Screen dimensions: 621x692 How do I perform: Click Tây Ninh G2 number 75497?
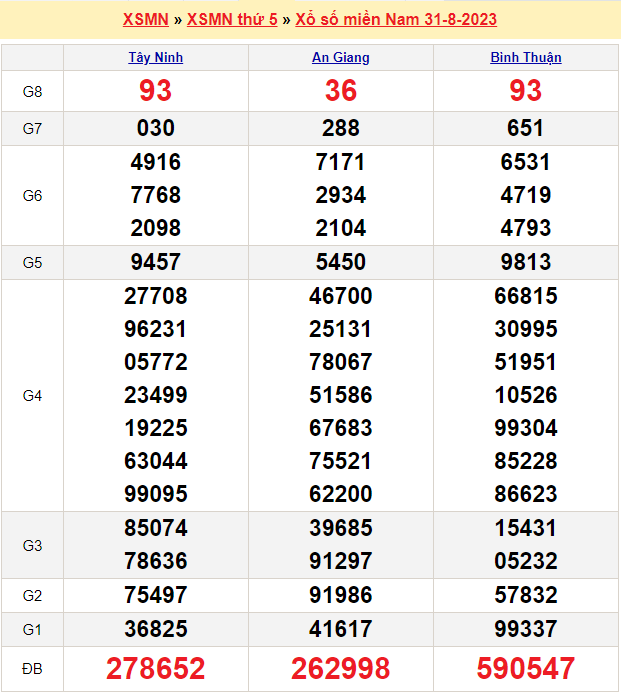coord(156,595)
